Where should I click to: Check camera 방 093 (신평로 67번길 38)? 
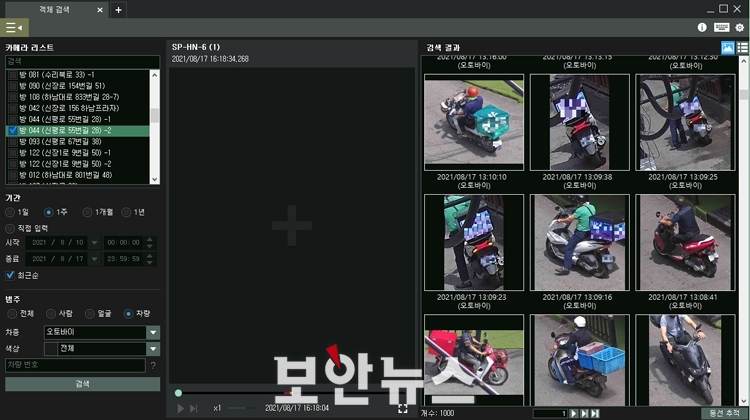click(12, 142)
